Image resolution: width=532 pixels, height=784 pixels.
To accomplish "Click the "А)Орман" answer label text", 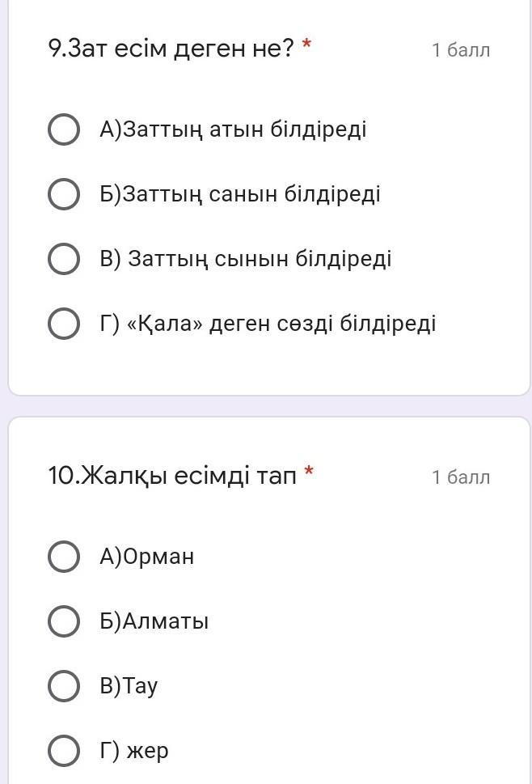I will click(147, 557).
